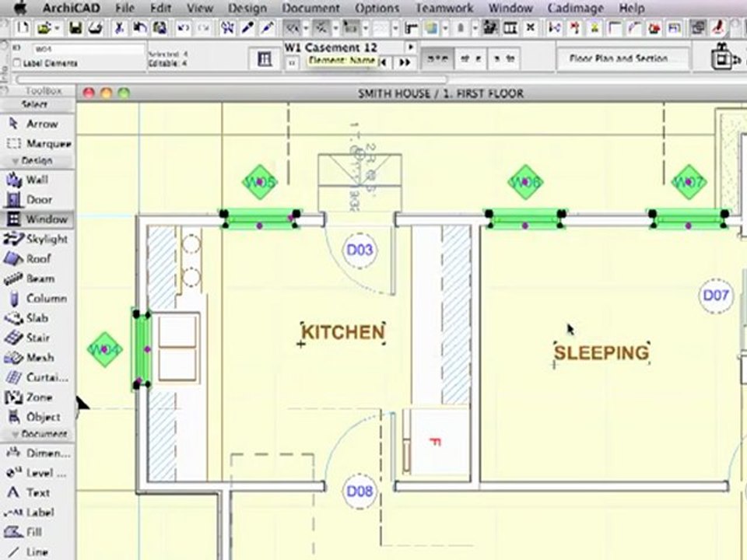This screenshot has width=747, height=560.
Task: Choose the Column tool
Action: (37, 298)
